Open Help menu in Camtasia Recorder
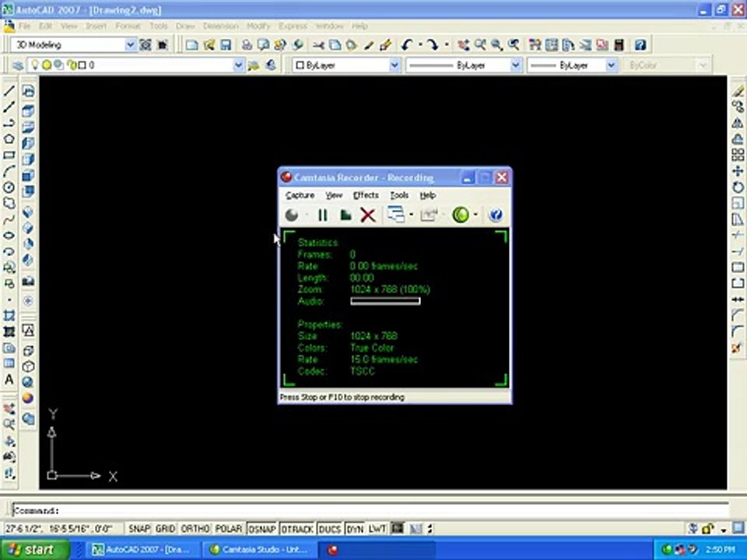This screenshot has height=560, width=747. (428, 195)
